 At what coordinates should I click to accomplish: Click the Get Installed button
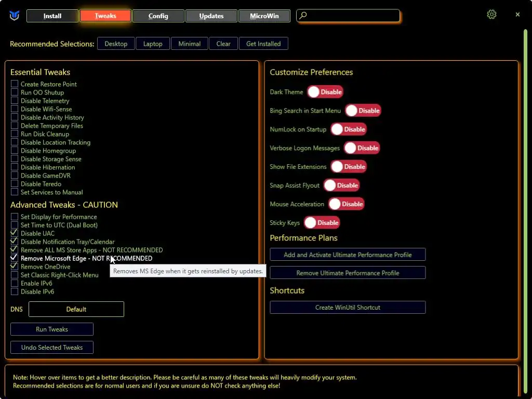pos(263,44)
